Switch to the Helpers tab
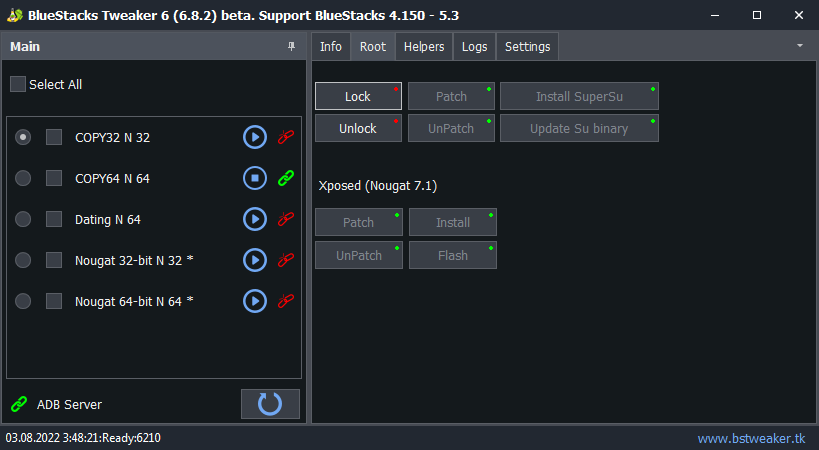The width and height of the screenshot is (819, 450). coord(424,46)
